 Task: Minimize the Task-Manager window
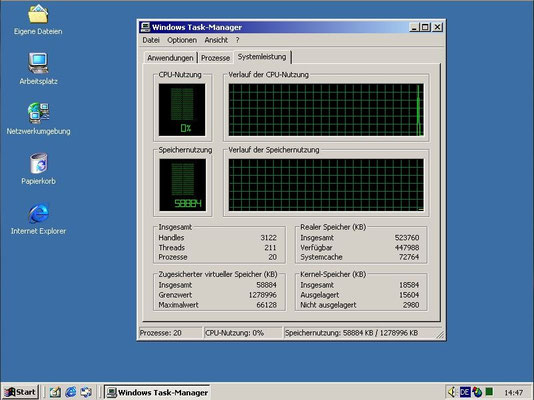click(x=414, y=27)
